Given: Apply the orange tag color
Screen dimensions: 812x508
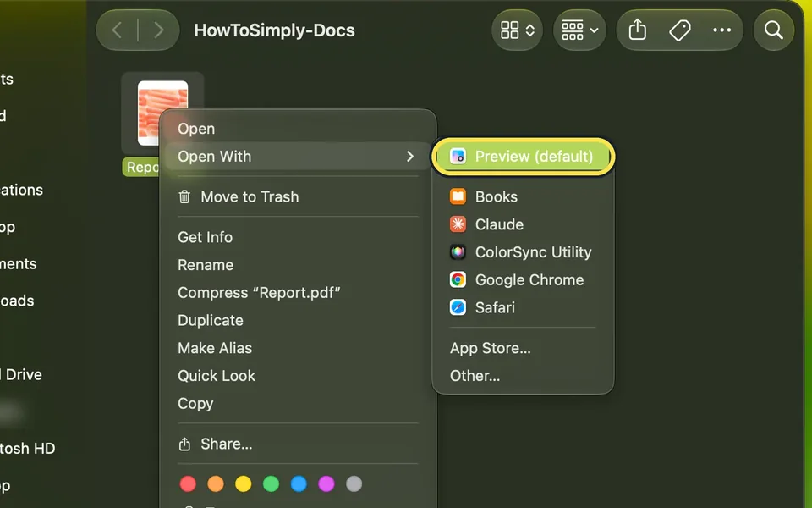Looking at the screenshot, I should point(216,484).
